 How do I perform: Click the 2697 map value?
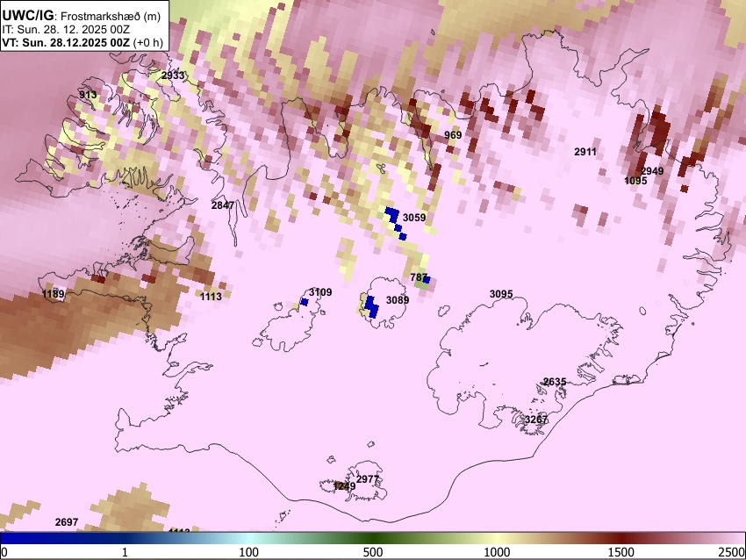coord(67,522)
